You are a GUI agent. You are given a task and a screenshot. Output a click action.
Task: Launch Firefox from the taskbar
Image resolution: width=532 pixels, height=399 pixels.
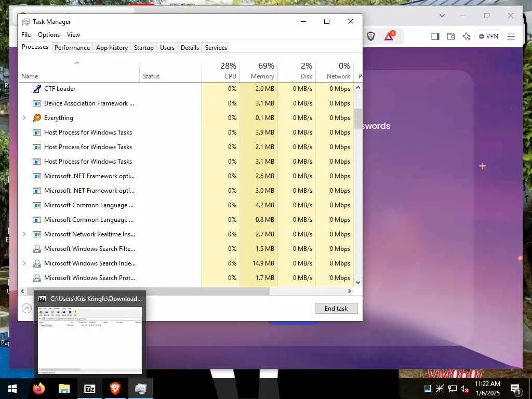coord(38,389)
